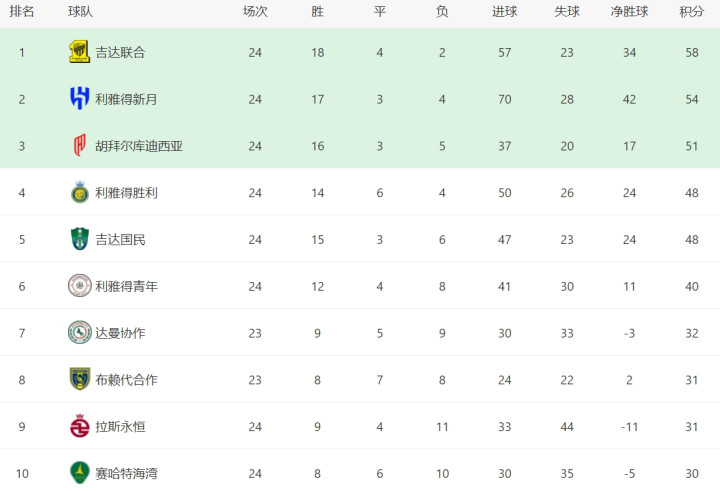This screenshot has width=720, height=491.
Task: Select the 排名 column header
Action: click(22, 12)
